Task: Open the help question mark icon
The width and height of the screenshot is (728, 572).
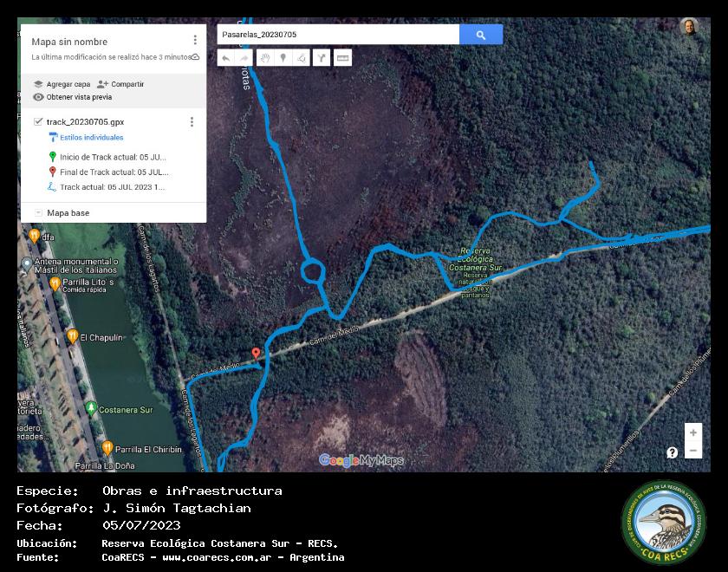Action: click(x=672, y=452)
